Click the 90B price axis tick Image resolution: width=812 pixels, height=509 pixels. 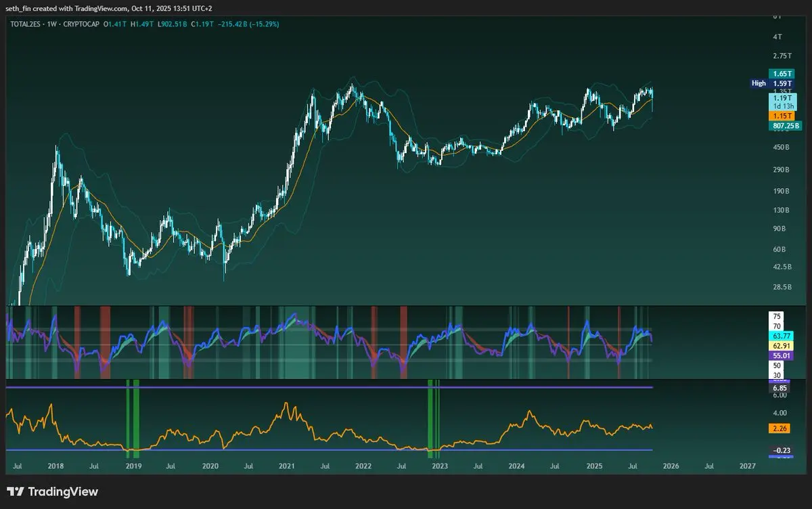pyautogui.click(x=779, y=229)
